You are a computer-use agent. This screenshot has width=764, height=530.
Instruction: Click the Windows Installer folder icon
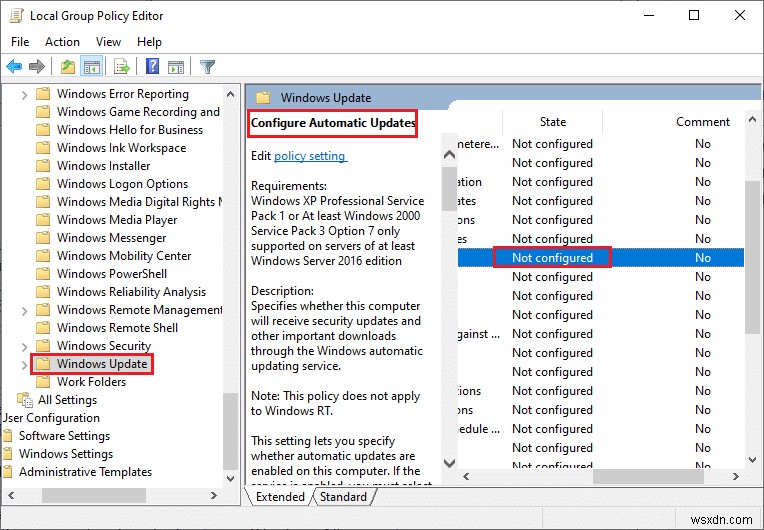tap(43, 166)
